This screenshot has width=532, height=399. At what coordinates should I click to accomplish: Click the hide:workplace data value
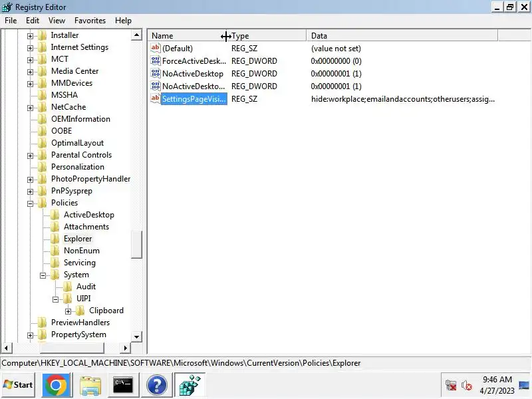point(403,99)
